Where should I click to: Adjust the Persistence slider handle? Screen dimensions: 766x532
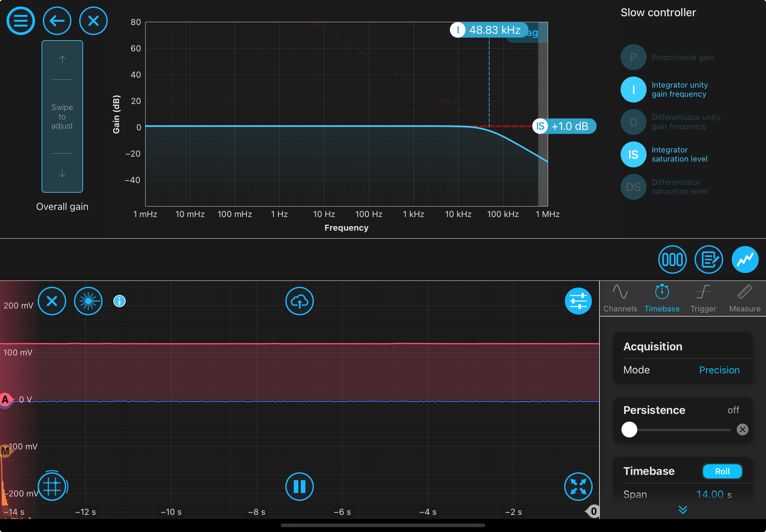coord(629,430)
